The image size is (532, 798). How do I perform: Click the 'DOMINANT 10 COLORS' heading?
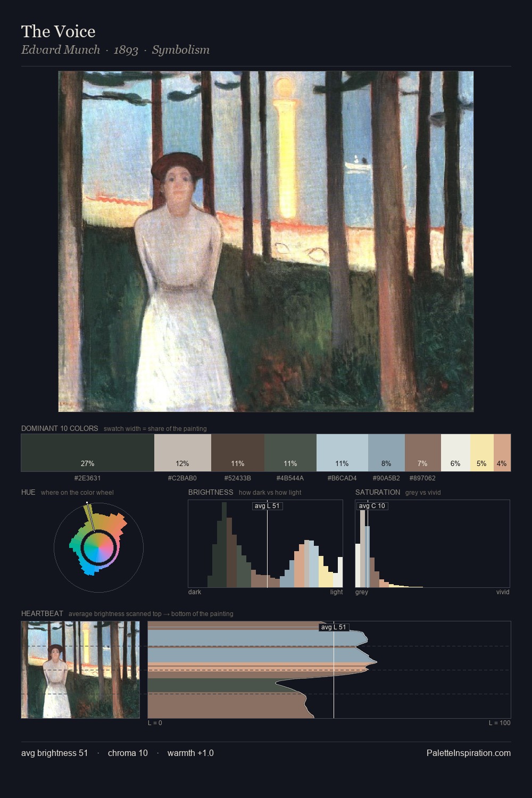point(60,428)
